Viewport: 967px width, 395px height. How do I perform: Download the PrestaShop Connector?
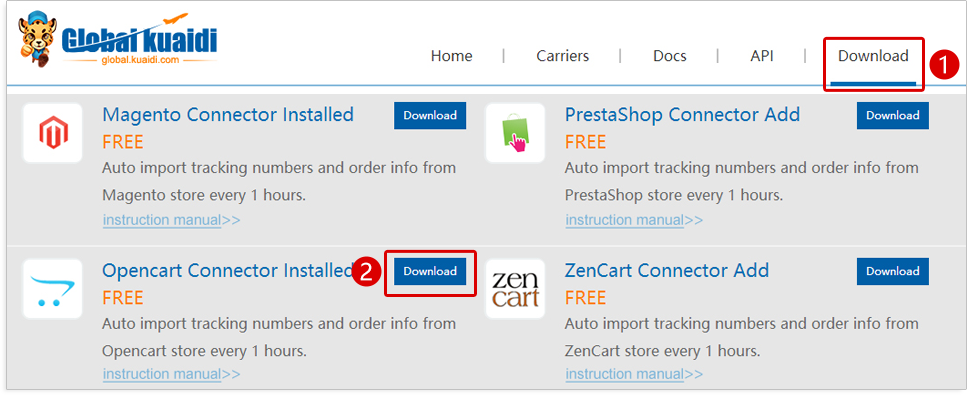[892, 115]
